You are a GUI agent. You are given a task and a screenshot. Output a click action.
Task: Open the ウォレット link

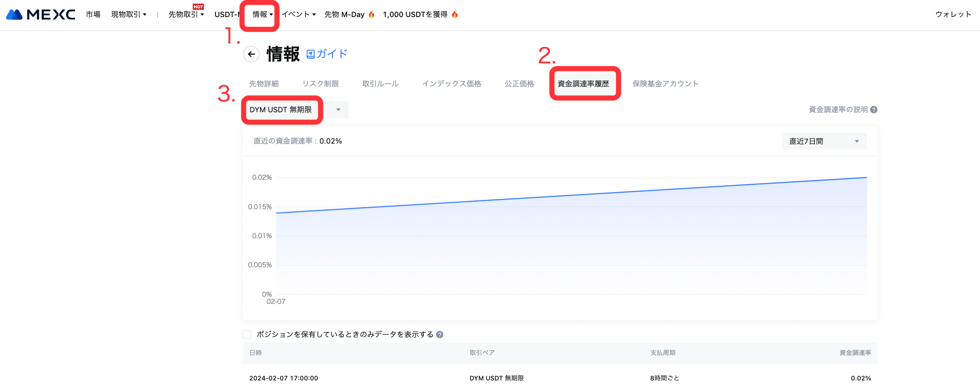[x=953, y=15]
